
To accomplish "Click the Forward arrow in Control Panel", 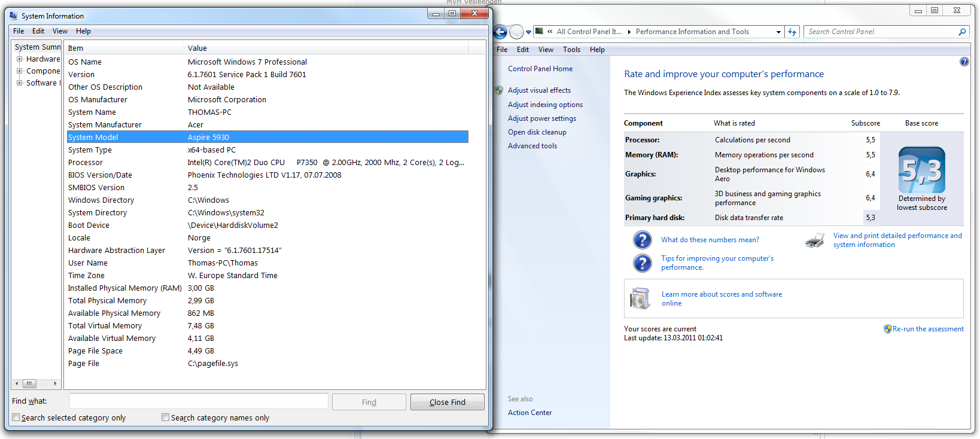I will pyautogui.click(x=516, y=32).
